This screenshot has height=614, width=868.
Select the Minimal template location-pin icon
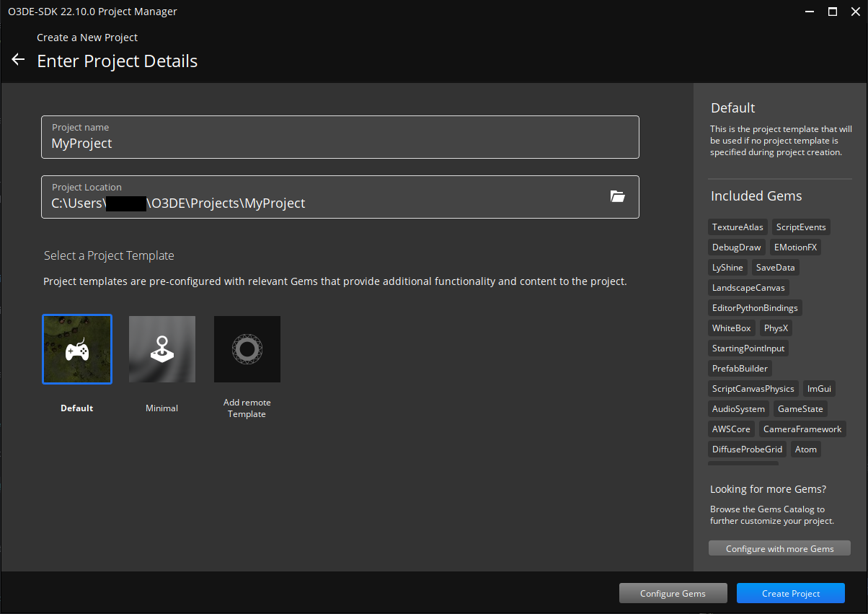pyautogui.click(x=161, y=348)
